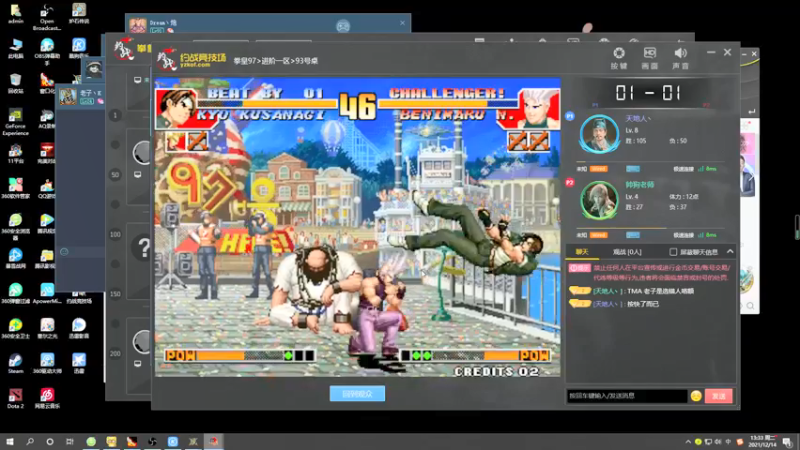Click the green 360 browser taskbar icon
This screenshot has width=800, height=450.
91,442
